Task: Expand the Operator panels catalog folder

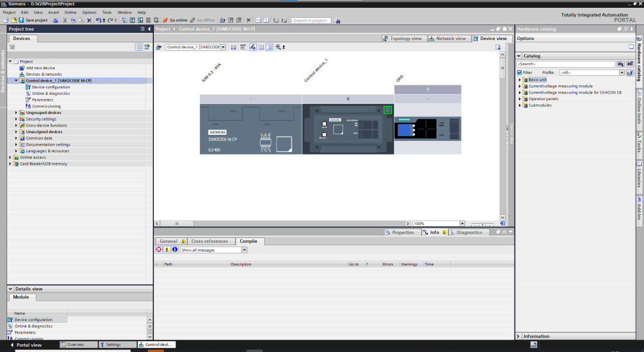Action: 520,99
